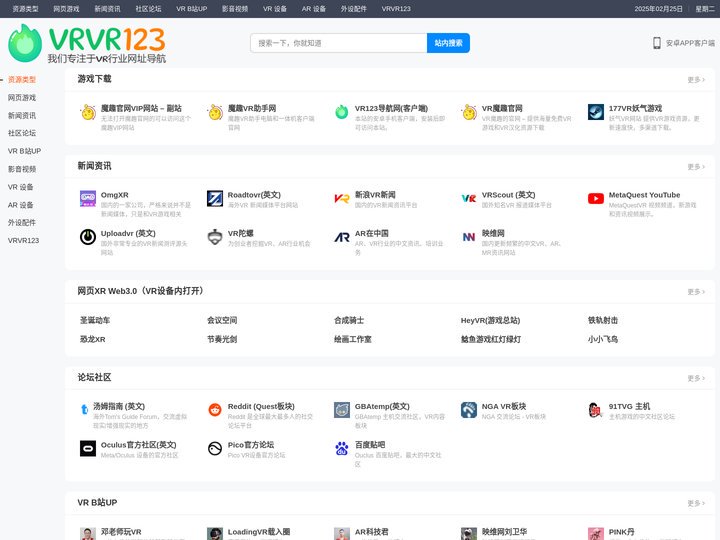Open the 节奏光剑 link
Viewport: 720px width, 540px height.
(x=222, y=339)
